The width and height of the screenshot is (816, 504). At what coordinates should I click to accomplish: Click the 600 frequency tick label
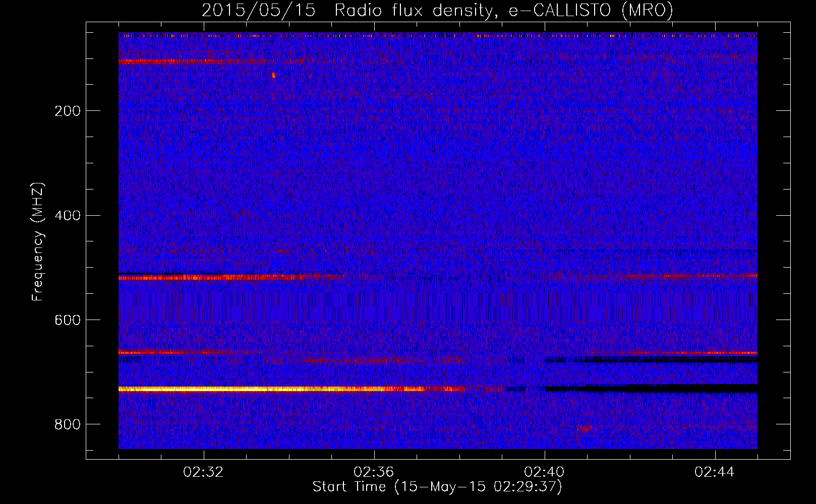(68, 321)
